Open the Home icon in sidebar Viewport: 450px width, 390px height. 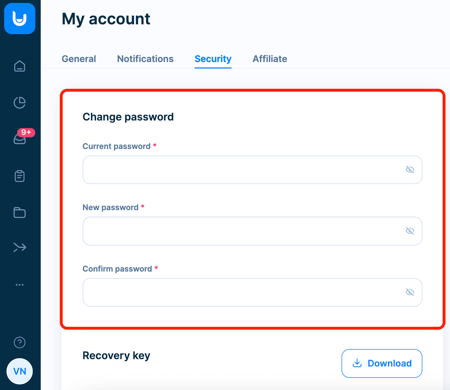click(x=20, y=66)
